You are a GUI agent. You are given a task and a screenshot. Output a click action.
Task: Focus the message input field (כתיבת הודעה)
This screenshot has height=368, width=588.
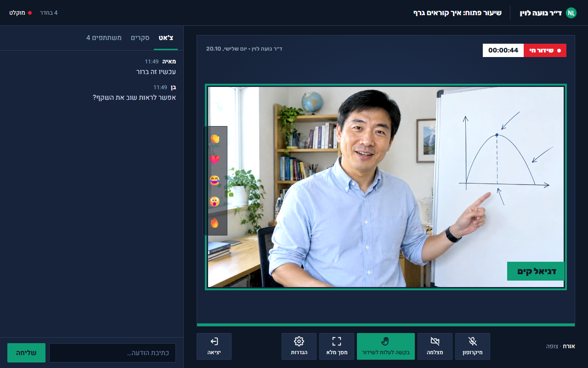[x=113, y=353]
